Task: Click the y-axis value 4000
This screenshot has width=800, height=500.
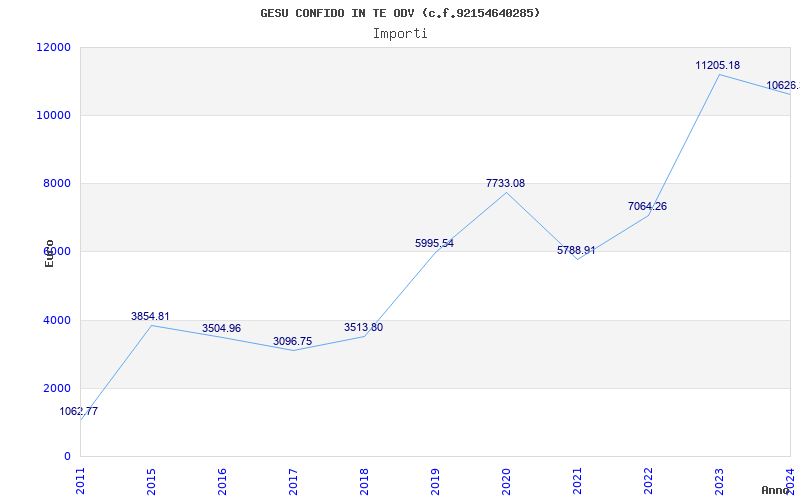Action: (57, 320)
